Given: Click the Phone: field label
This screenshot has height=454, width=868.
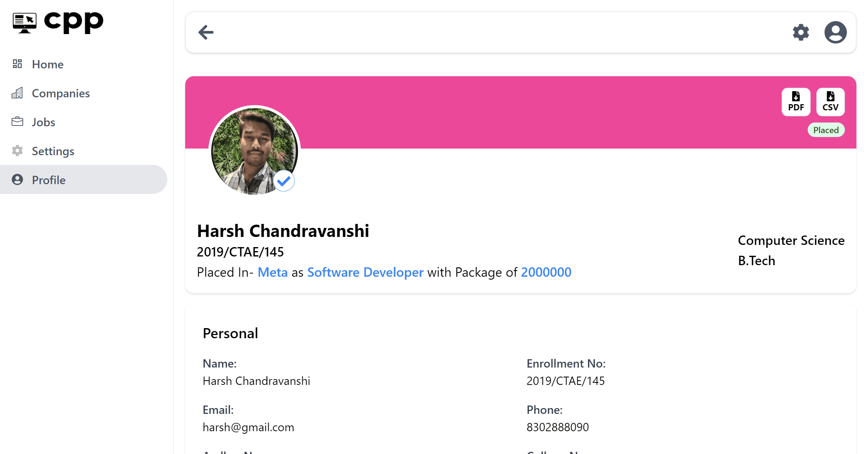Looking at the screenshot, I should coord(545,410).
